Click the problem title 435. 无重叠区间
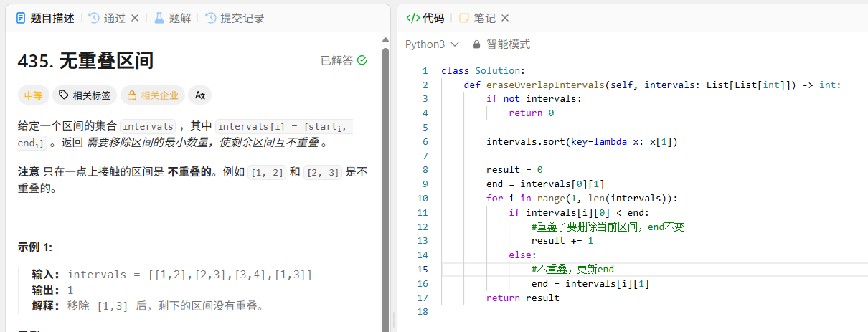The height and width of the screenshot is (332, 868). coord(85,60)
